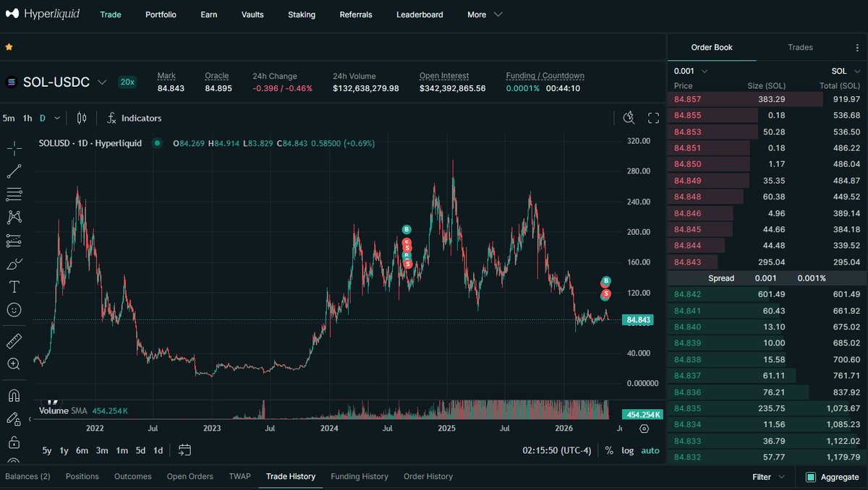The height and width of the screenshot is (490, 868).
Task: Click the quick search icon above chart
Action: pos(629,118)
